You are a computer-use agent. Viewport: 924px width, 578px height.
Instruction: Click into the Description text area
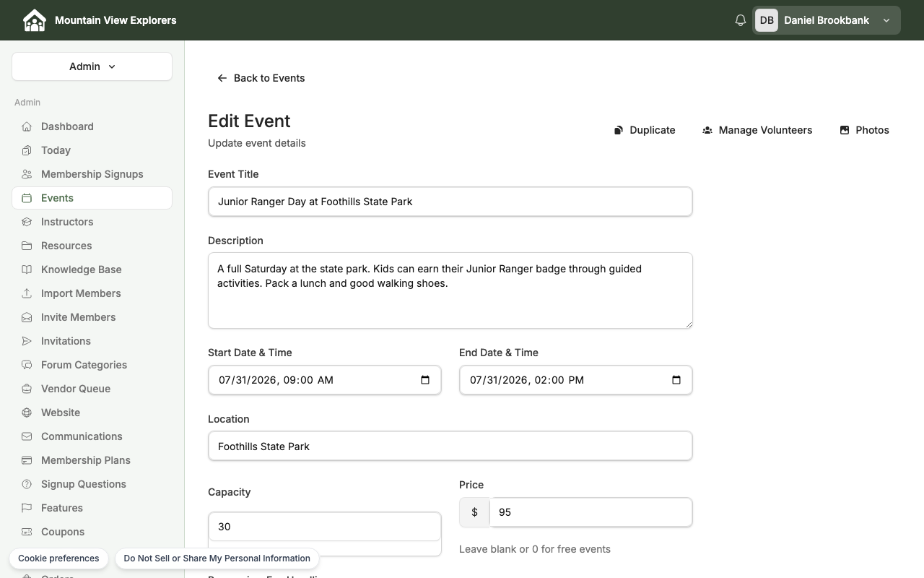(450, 290)
